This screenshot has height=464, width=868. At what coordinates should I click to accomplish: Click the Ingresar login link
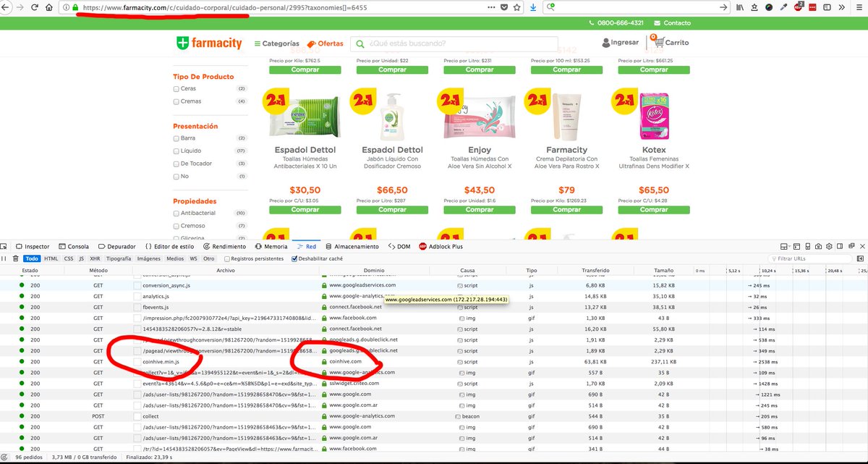[620, 43]
